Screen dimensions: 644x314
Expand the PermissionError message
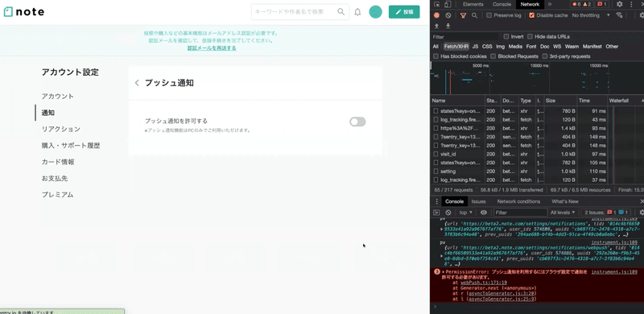pos(444,272)
